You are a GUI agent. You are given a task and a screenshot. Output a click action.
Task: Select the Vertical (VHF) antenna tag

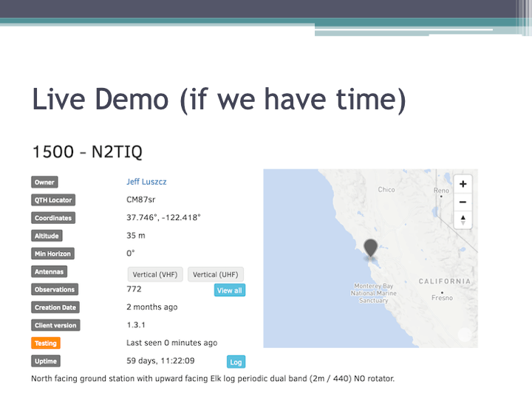click(x=155, y=274)
